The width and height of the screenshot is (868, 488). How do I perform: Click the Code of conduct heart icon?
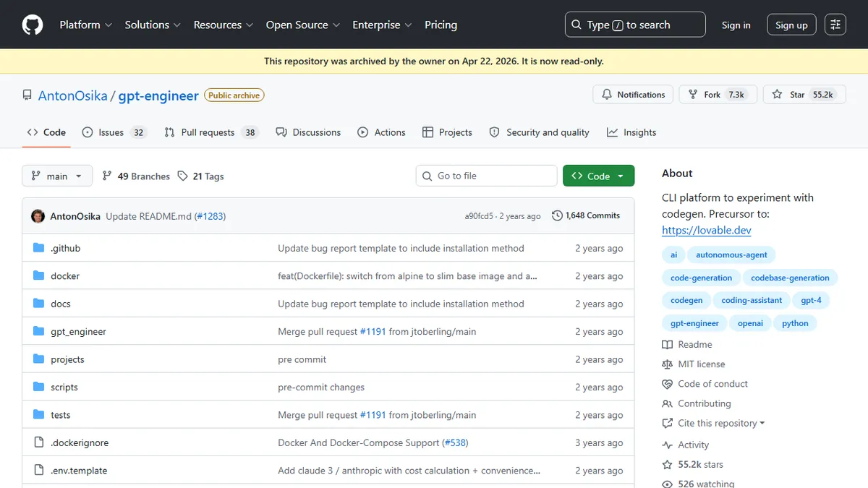pyautogui.click(x=667, y=384)
